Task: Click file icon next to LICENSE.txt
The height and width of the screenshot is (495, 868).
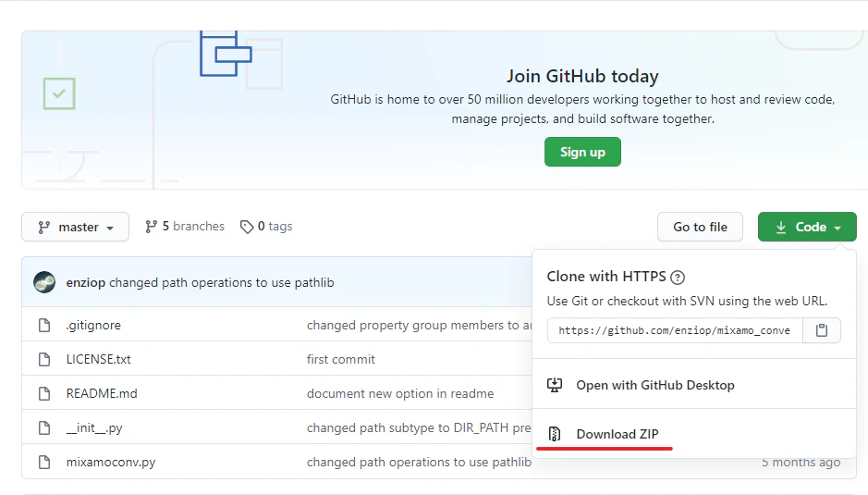Action: coord(44,359)
